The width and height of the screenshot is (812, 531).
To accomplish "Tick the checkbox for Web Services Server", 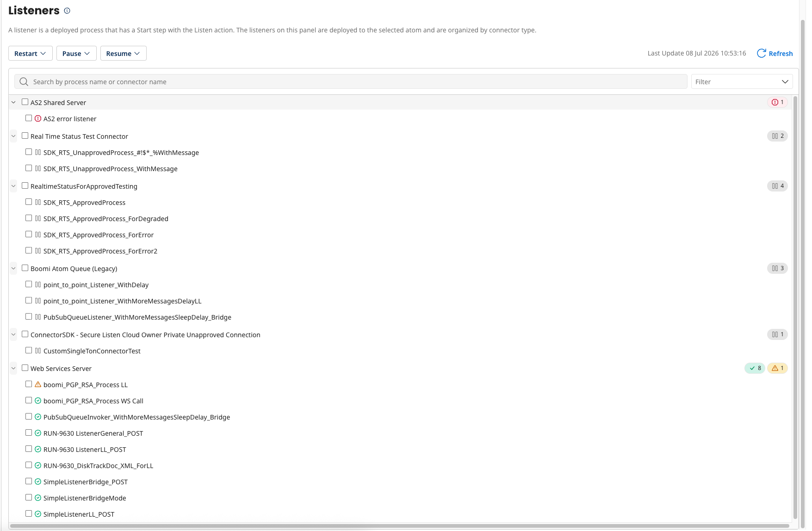I will (25, 368).
